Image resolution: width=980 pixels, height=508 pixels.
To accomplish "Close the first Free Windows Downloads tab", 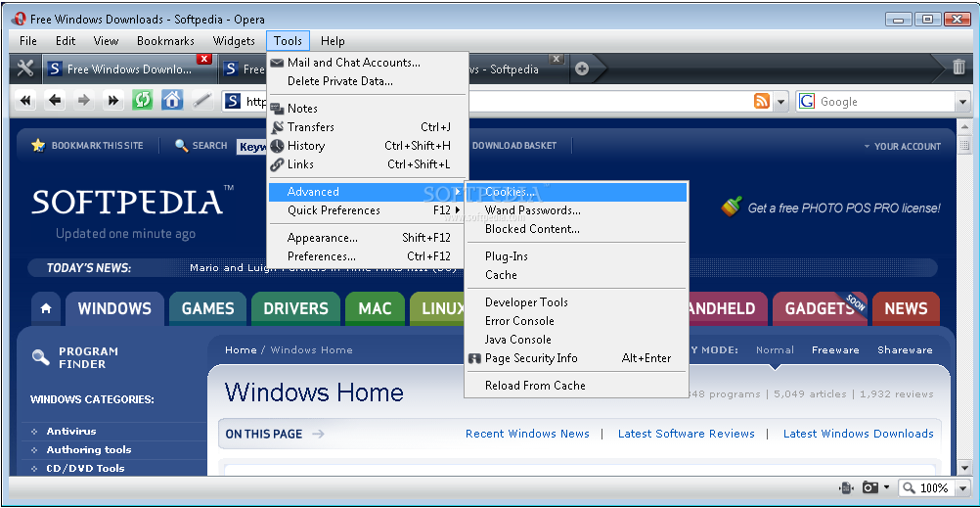I will click(203, 60).
